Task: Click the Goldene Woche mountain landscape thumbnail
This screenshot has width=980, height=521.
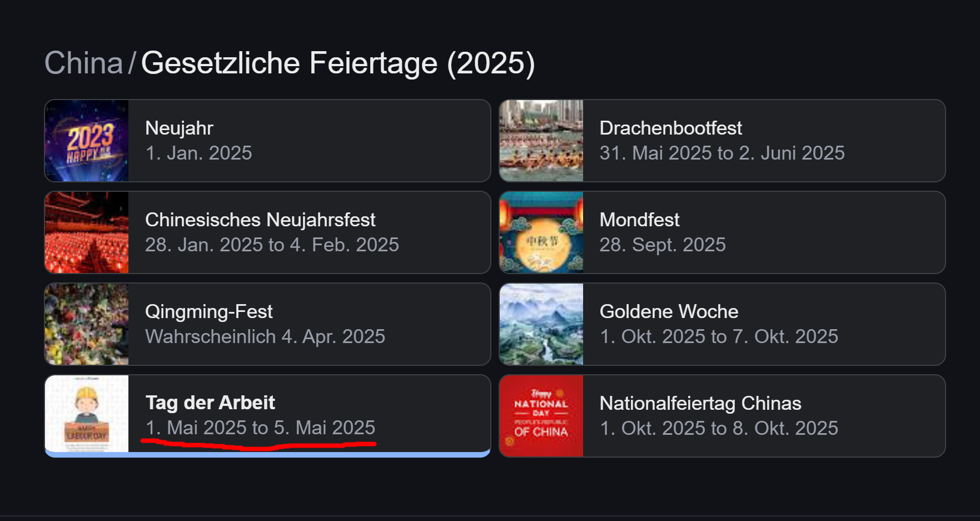Action: click(541, 324)
